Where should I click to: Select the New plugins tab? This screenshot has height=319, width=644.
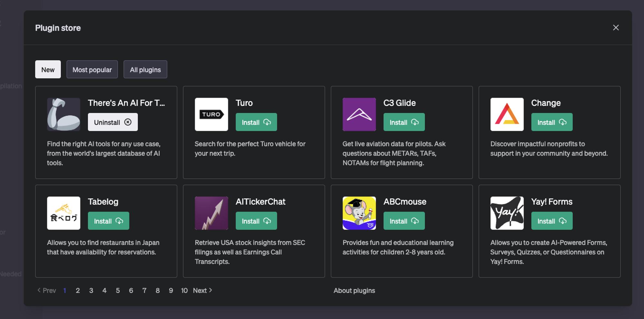pyautogui.click(x=48, y=69)
